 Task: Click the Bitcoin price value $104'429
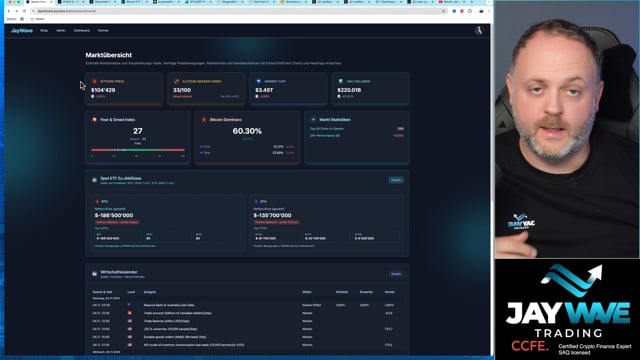103,90
